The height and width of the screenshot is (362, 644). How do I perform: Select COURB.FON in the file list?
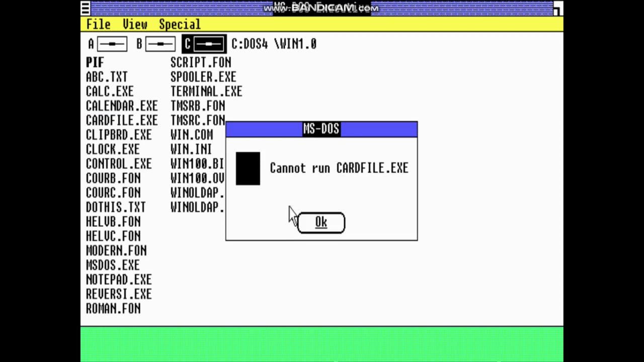[113, 178]
